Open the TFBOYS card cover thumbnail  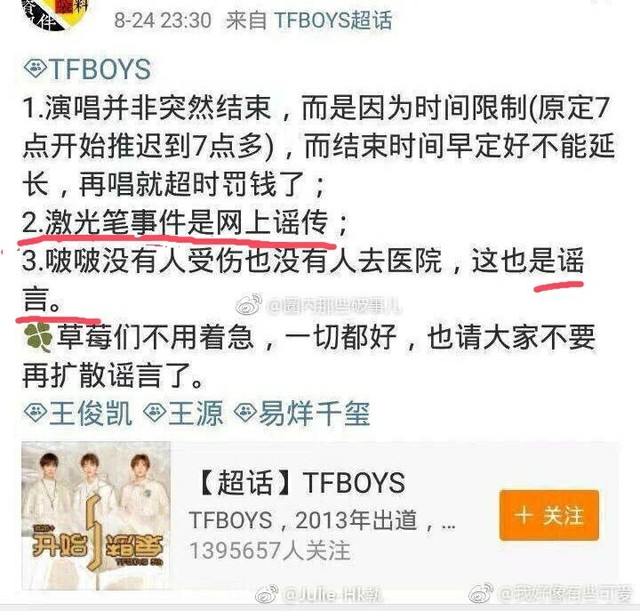coord(96,515)
